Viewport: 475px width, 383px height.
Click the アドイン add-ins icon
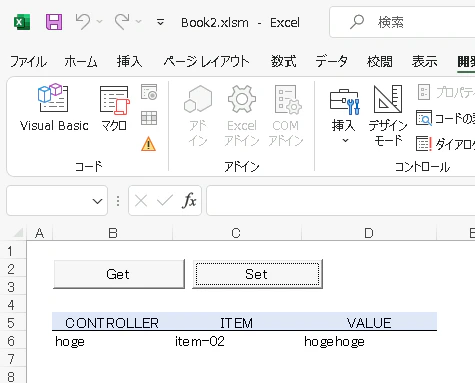[x=198, y=115]
